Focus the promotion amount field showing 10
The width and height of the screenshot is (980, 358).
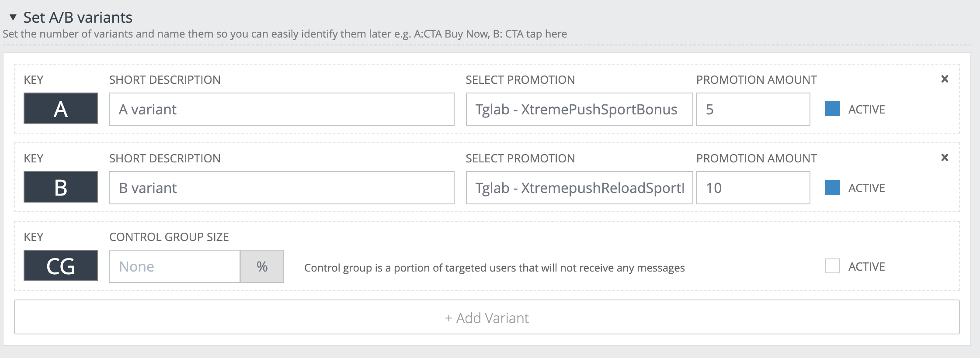[x=753, y=188]
